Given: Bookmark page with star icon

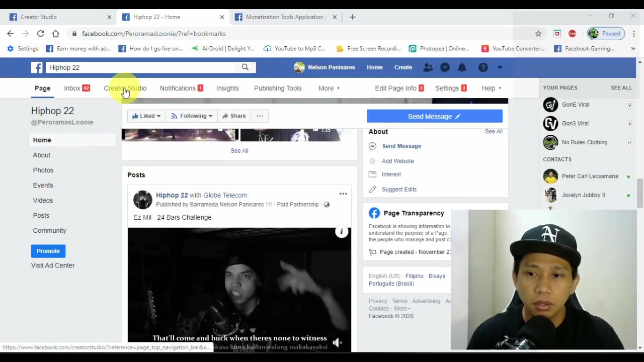Looking at the screenshot, I should (x=538, y=34).
